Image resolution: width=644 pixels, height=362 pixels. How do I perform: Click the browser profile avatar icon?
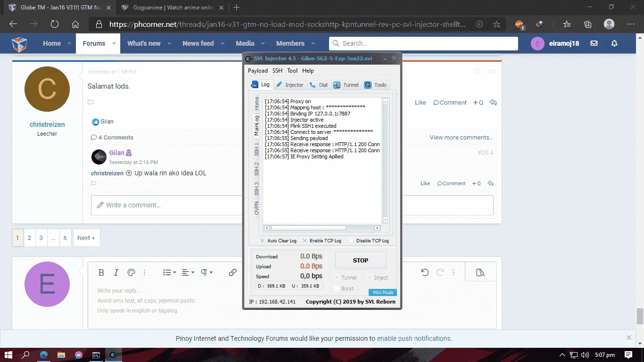609,24
